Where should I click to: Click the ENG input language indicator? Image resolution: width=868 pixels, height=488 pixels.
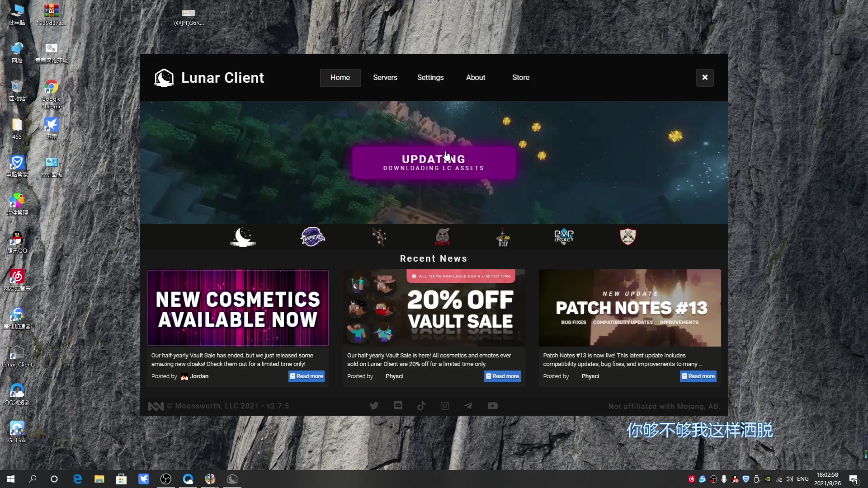[x=803, y=479]
